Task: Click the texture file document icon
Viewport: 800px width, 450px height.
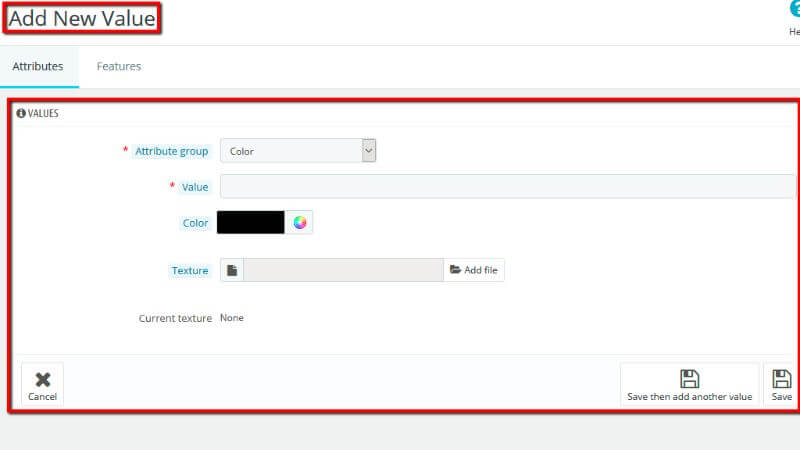Action: pyautogui.click(x=232, y=270)
